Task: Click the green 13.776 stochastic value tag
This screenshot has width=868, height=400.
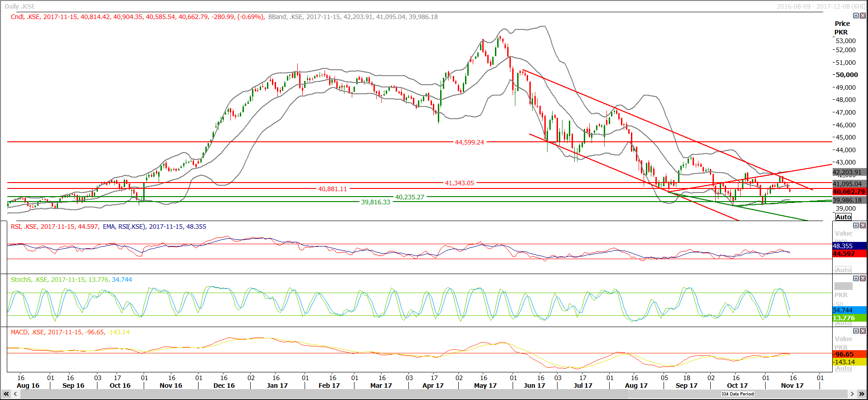Action: pyautogui.click(x=849, y=318)
